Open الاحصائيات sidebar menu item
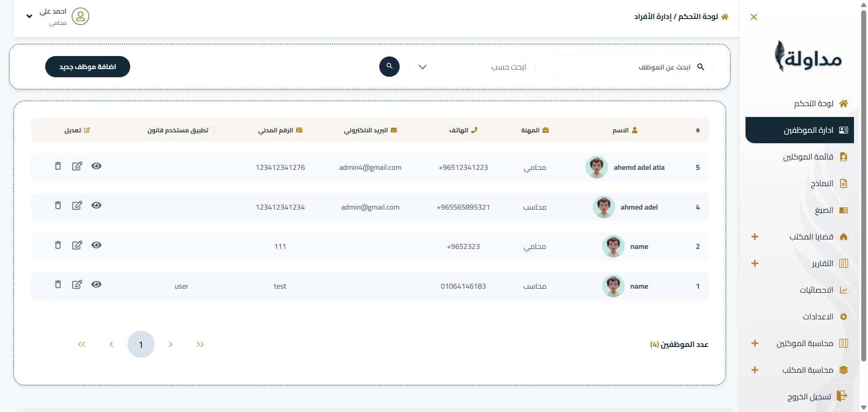The width and height of the screenshot is (868, 412). pyautogui.click(x=800, y=290)
